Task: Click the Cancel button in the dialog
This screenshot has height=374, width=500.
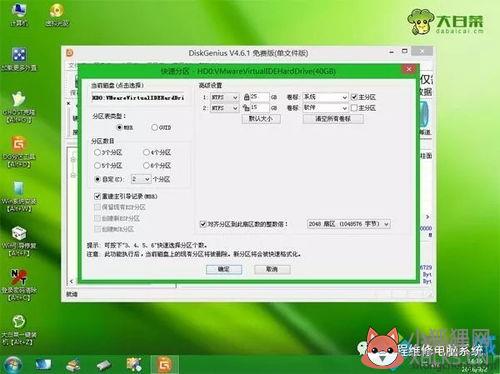Action: 272,269
